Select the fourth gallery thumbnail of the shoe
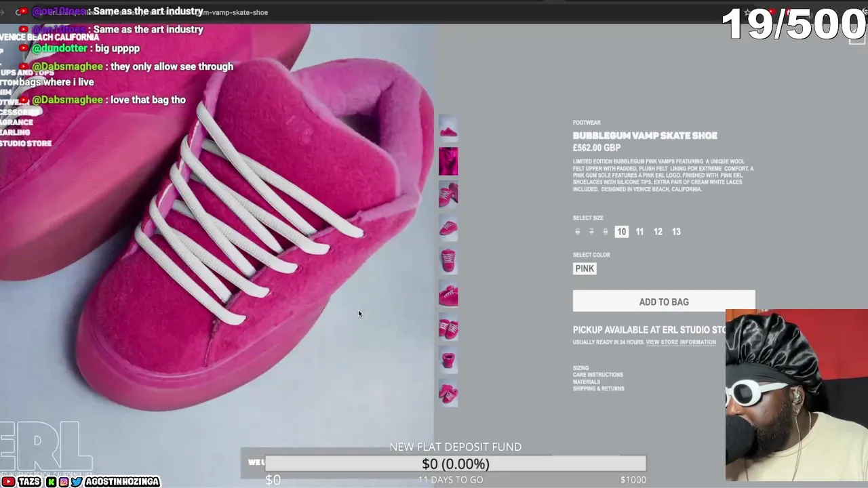 448,228
